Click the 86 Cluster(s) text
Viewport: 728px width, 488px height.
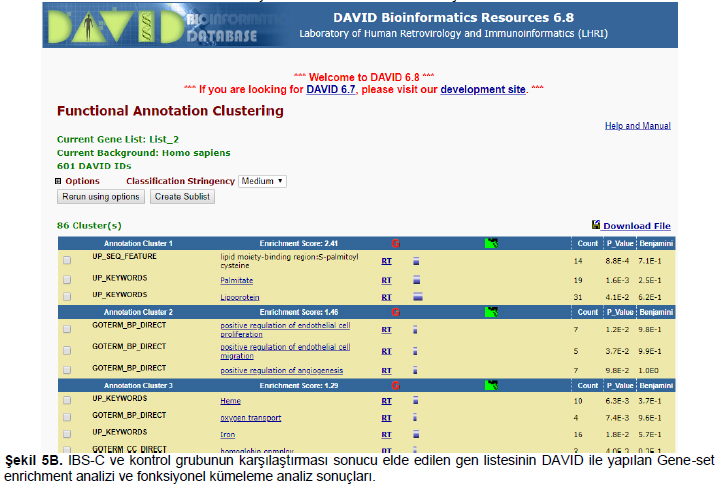pos(89,226)
